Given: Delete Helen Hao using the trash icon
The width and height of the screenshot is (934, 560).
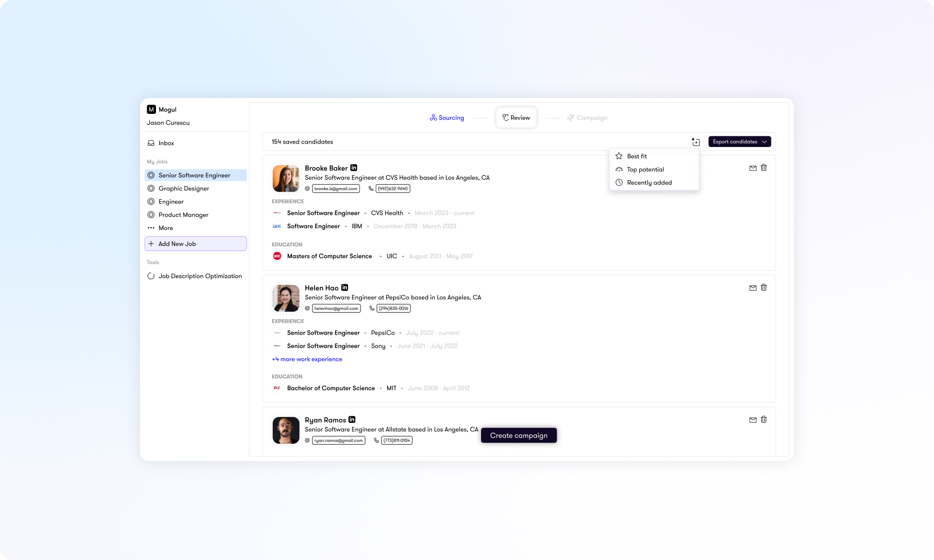Looking at the screenshot, I should 764,288.
